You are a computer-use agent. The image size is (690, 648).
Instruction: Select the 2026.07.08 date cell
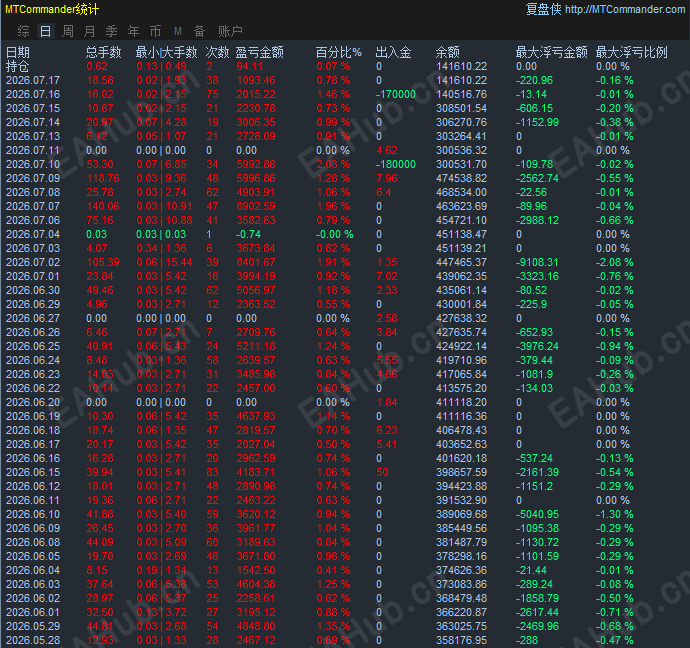[33, 192]
